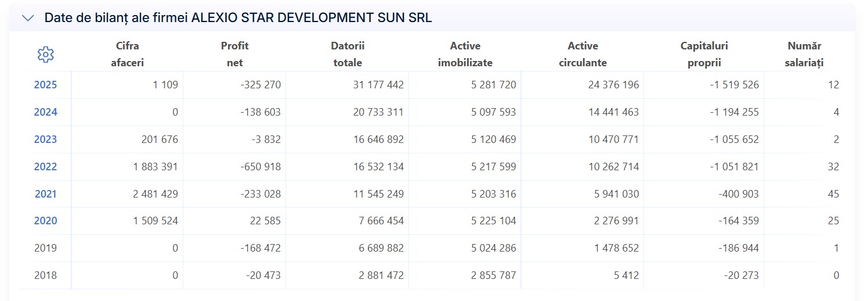Click the Capitaluri proprii column header
Screen dimensions: 868x301
pyautogui.click(x=704, y=54)
